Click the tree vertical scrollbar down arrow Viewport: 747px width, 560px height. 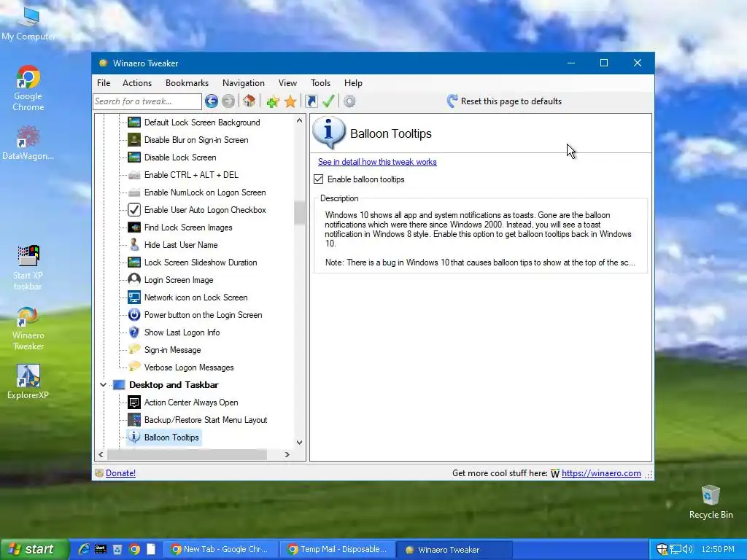pos(299,443)
